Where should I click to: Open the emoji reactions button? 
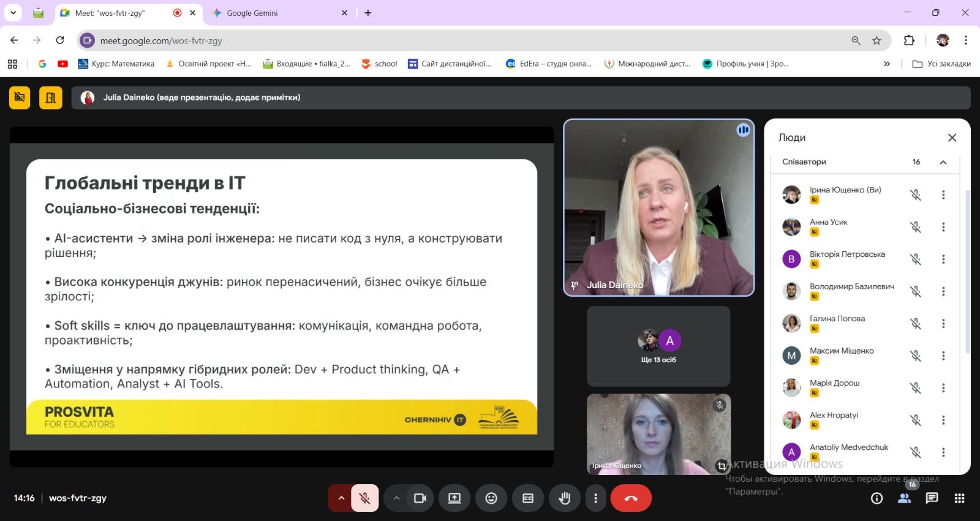pos(491,498)
